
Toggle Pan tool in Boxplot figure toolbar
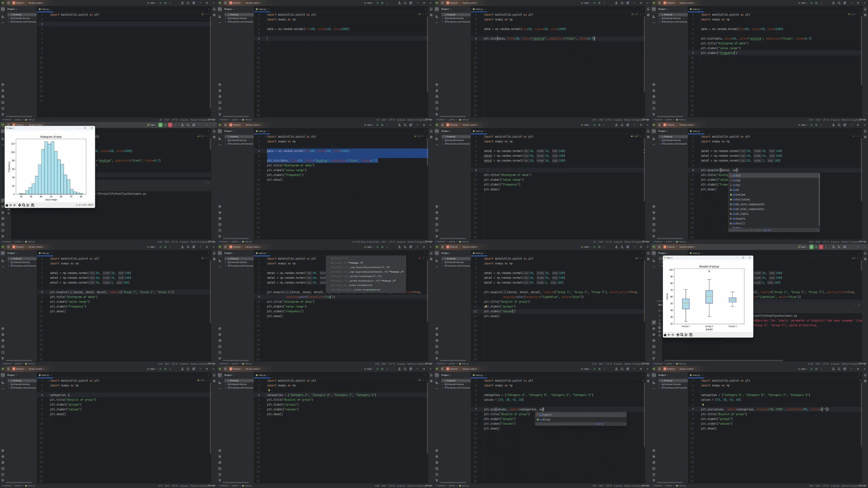(678, 335)
